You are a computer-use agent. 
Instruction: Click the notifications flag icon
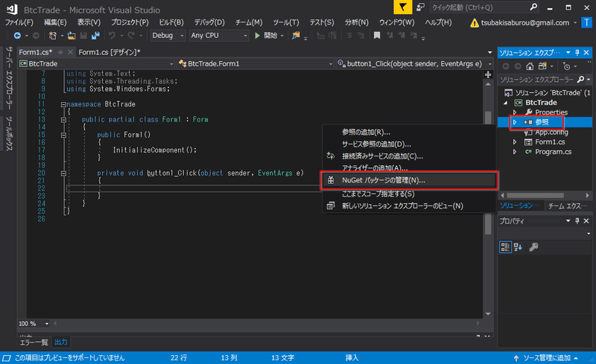[402, 7]
